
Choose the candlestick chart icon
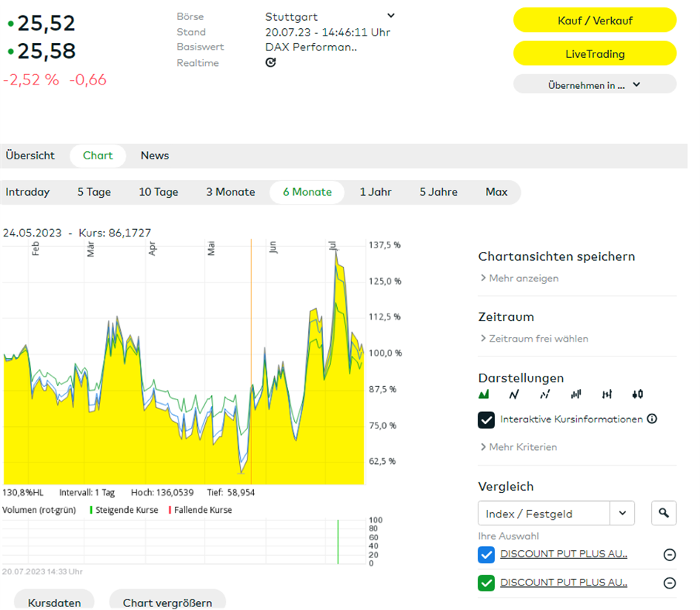[x=638, y=394]
